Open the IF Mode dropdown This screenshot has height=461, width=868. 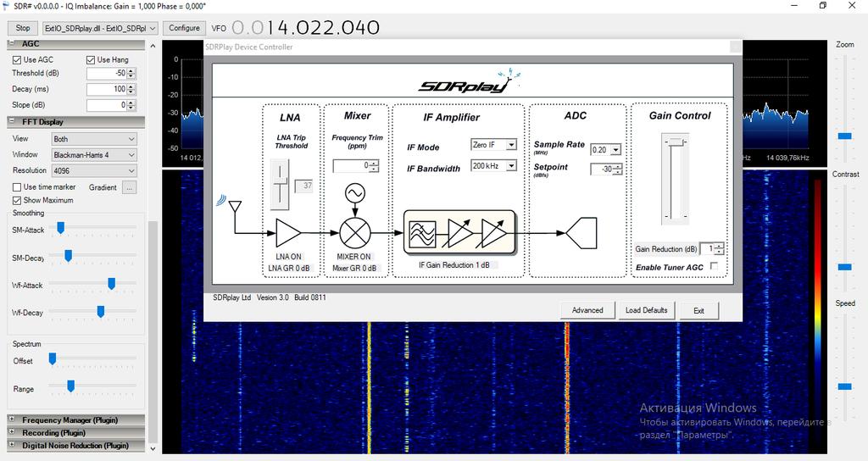[x=494, y=144]
